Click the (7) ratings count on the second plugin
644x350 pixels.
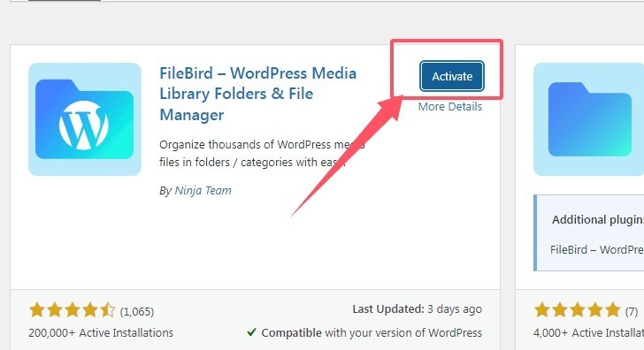point(632,312)
